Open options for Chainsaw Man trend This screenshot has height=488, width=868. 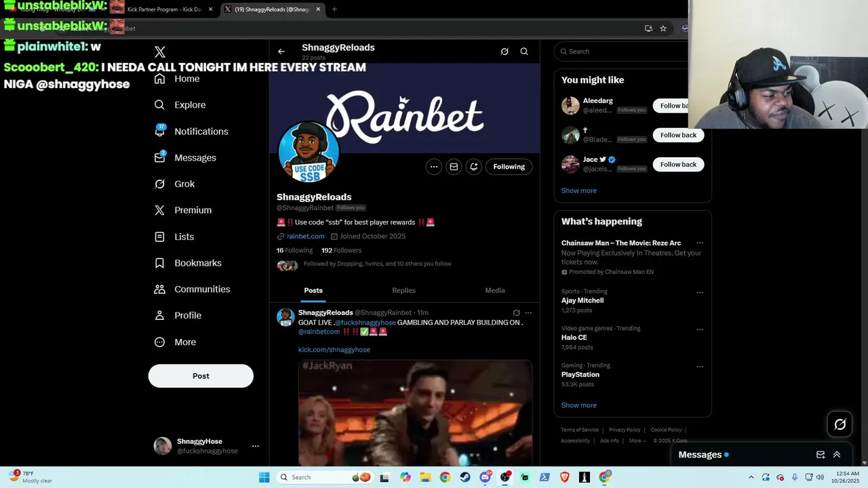pos(700,243)
